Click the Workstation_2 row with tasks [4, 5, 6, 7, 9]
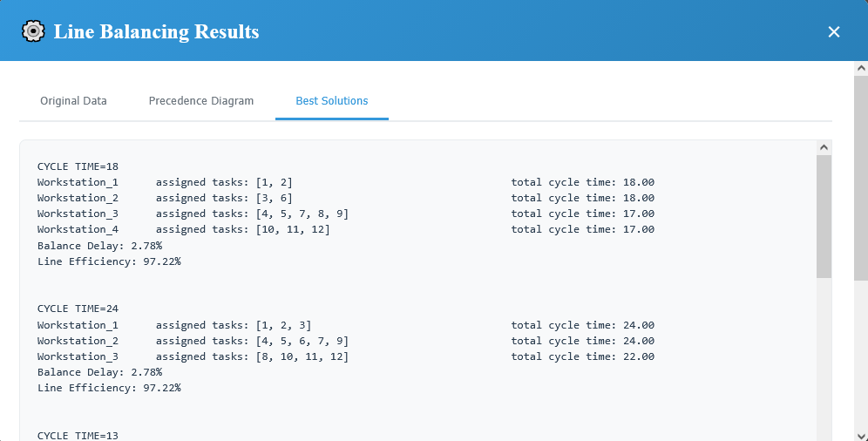Viewport: 868px width, 441px height. coord(193,342)
